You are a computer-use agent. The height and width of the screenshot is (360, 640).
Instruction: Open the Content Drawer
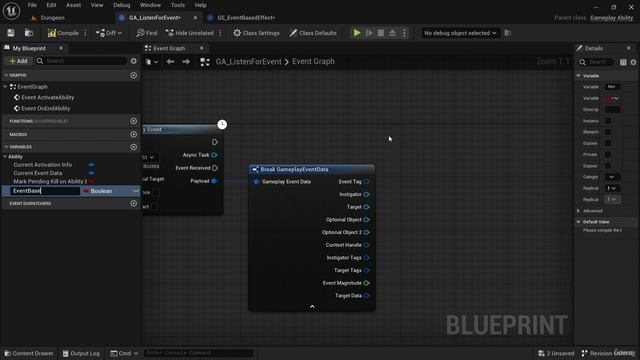pos(29,353)
